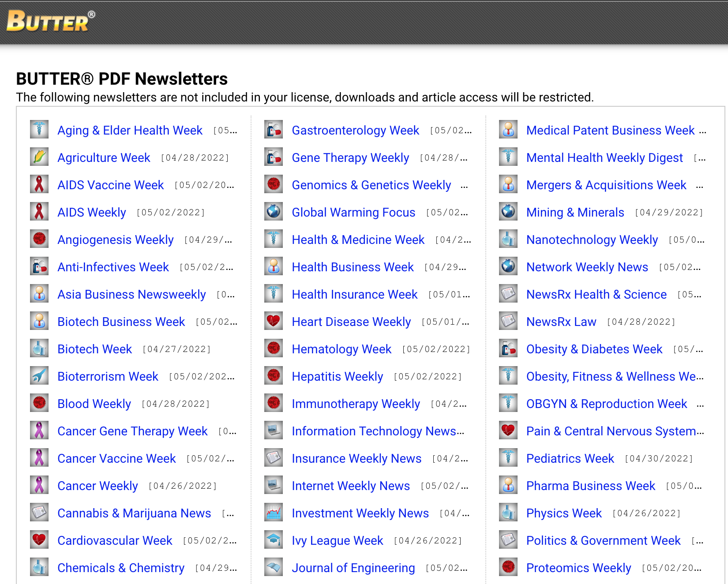Click the globe icon beside Global Warming Focus
728x584 pixels.
click(274, 212)
